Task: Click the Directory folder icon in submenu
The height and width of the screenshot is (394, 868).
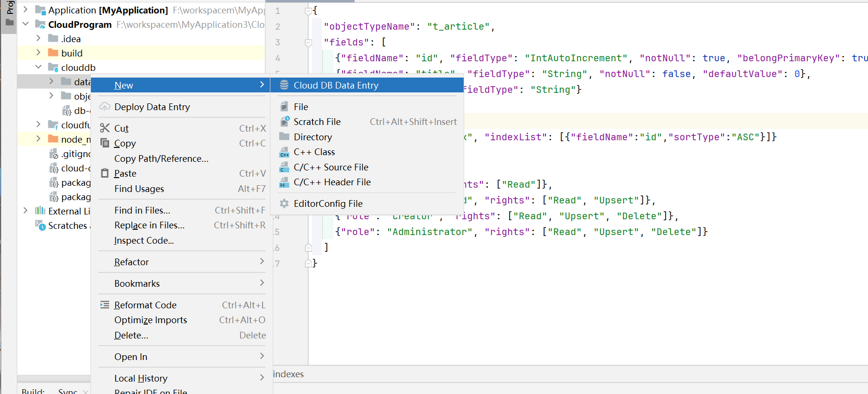Action: coord(284,137)
